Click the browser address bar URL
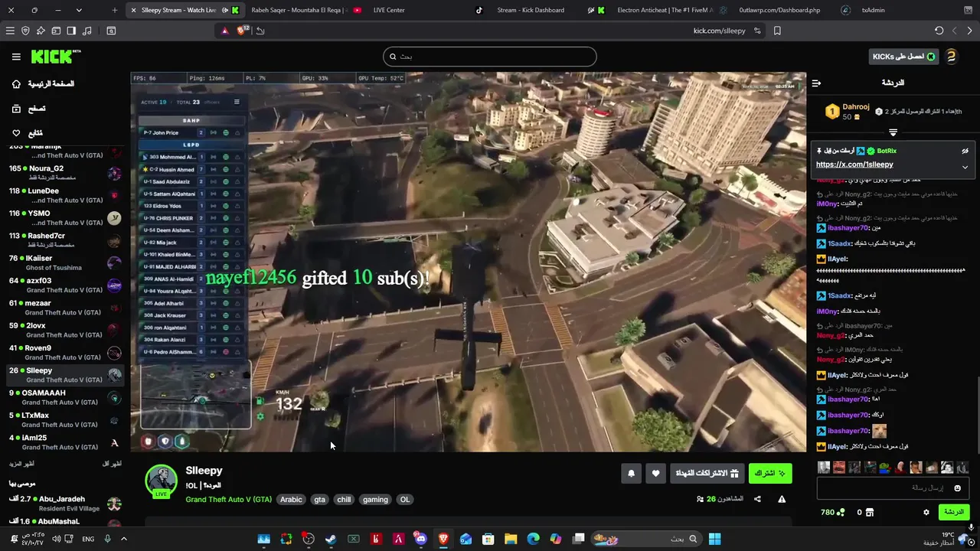The height and width of the screenshot is (551, 980). point(719,31)
